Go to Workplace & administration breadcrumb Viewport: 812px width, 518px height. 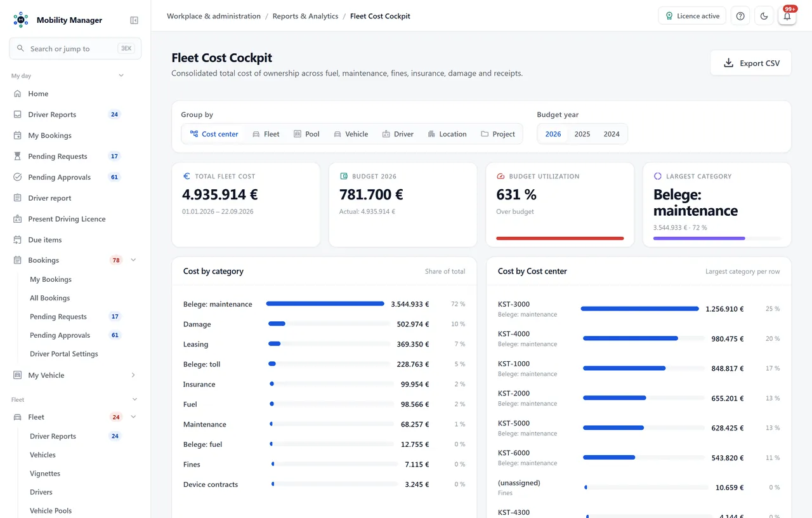[214, 16]
